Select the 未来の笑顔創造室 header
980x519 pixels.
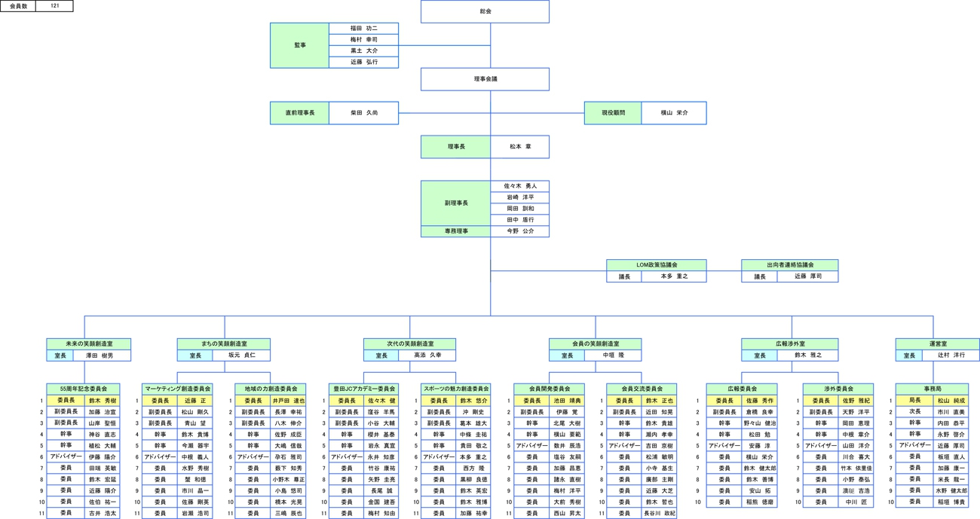pos(88,344)
